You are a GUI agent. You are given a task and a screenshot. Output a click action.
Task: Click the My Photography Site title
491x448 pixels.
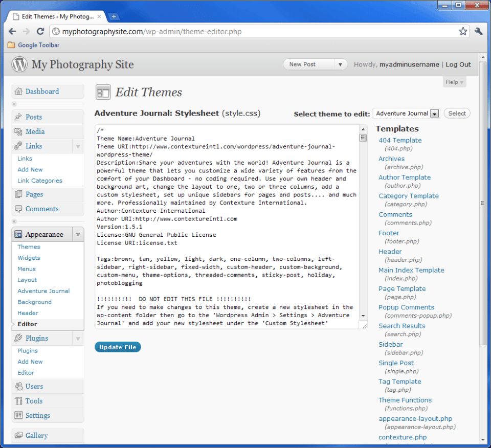pos(83,64)
